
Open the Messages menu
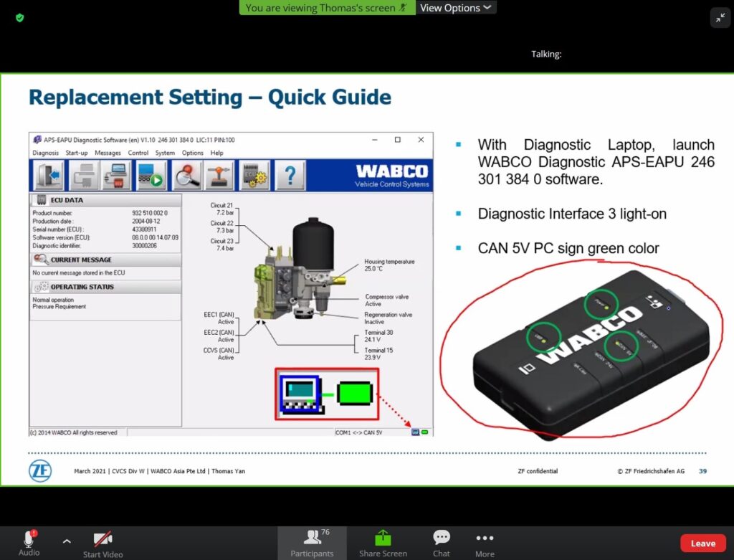(x=108, y=153)
